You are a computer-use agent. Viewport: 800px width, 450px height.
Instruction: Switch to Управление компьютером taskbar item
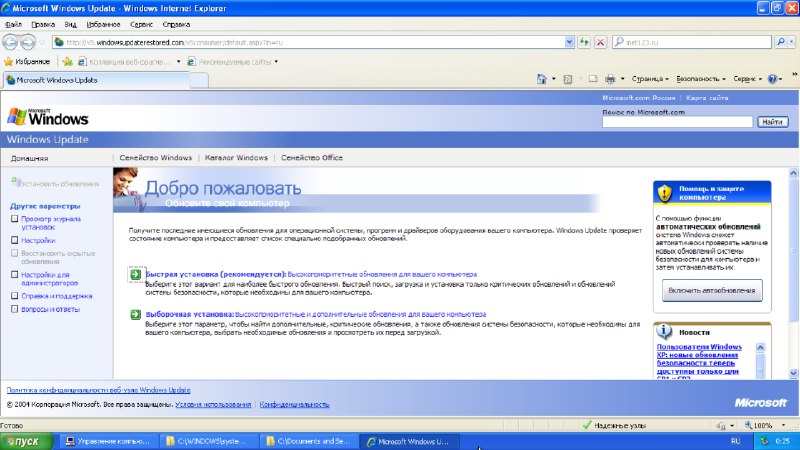tap(107, 441)
